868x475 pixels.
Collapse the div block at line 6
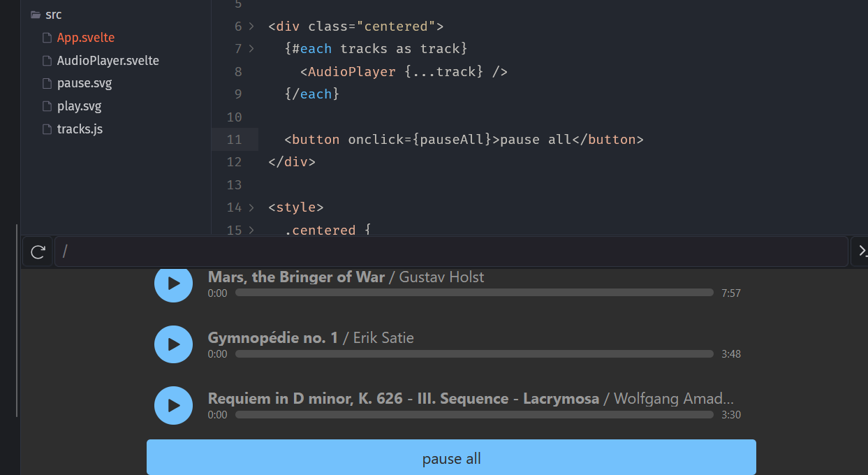click(251, 27)
